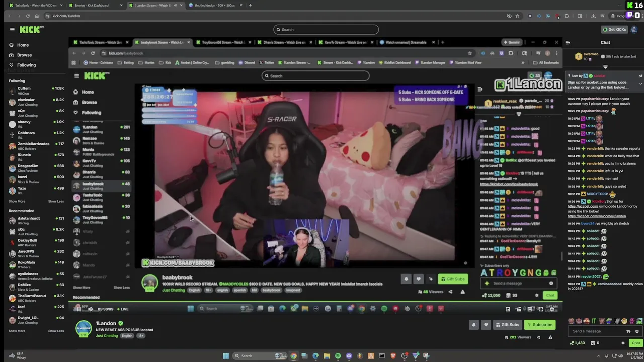
Task: Show More under Recommended list
Action: click(17, 331)
